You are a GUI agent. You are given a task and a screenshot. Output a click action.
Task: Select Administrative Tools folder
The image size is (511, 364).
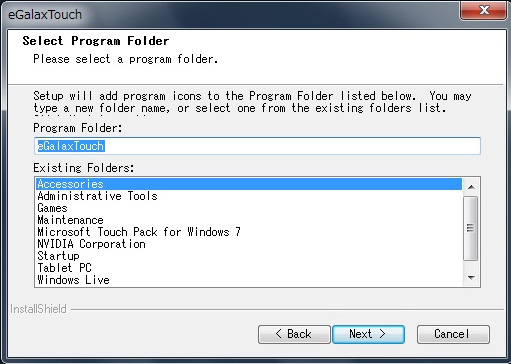pos(249,196)
